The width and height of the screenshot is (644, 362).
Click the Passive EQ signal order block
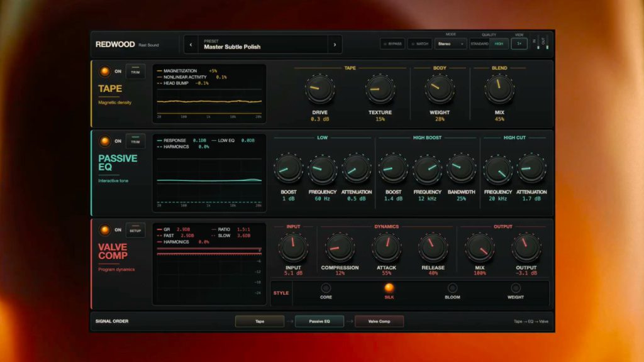(x=319, y=321)
